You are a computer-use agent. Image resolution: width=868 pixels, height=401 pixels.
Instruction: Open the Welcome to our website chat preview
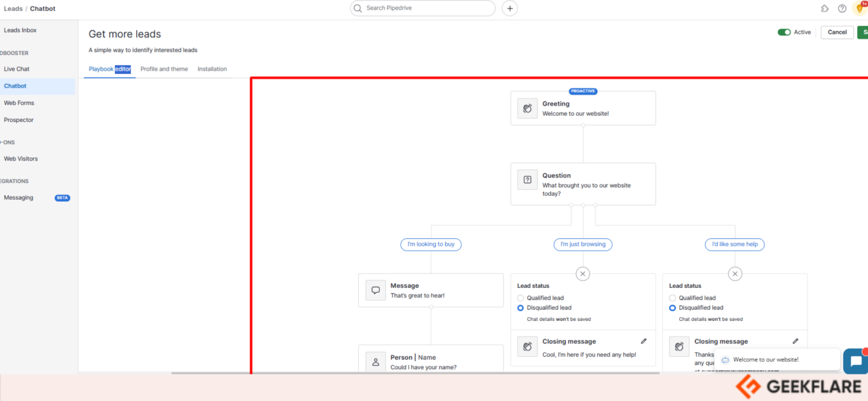(778, 360)
